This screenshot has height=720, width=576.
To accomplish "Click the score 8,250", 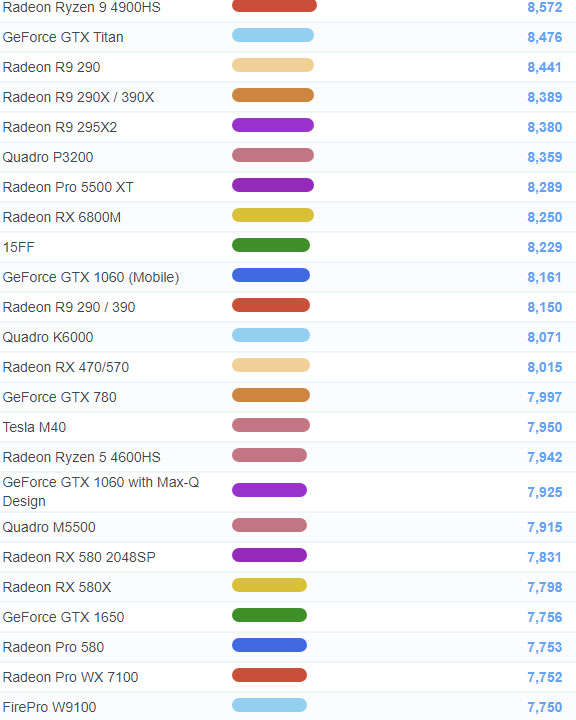I will click(545, 217).
